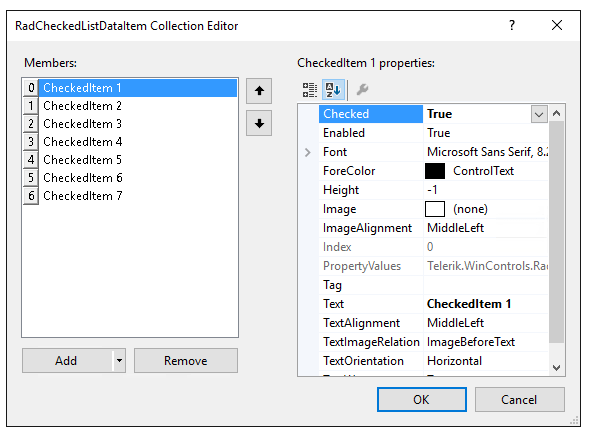Click the Add button
Image resolution: width=591 pixels, height=436 pixels.
click(67, 361)
